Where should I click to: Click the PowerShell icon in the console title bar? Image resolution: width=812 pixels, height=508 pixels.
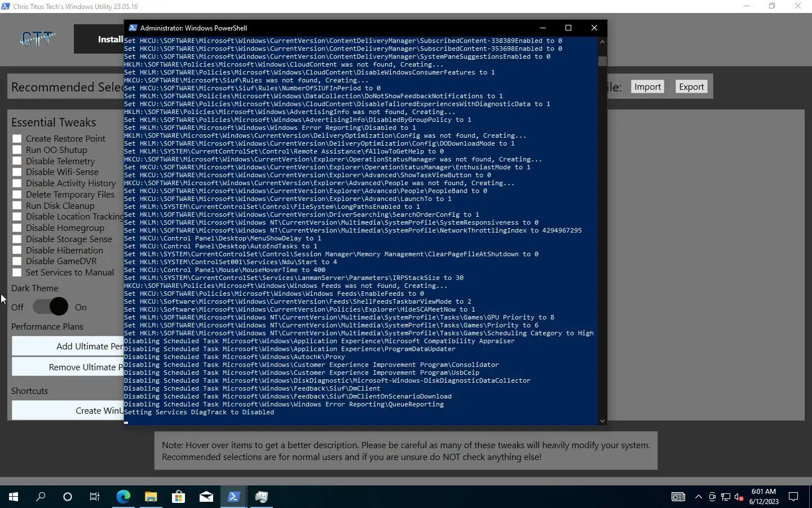pos(133,28)
